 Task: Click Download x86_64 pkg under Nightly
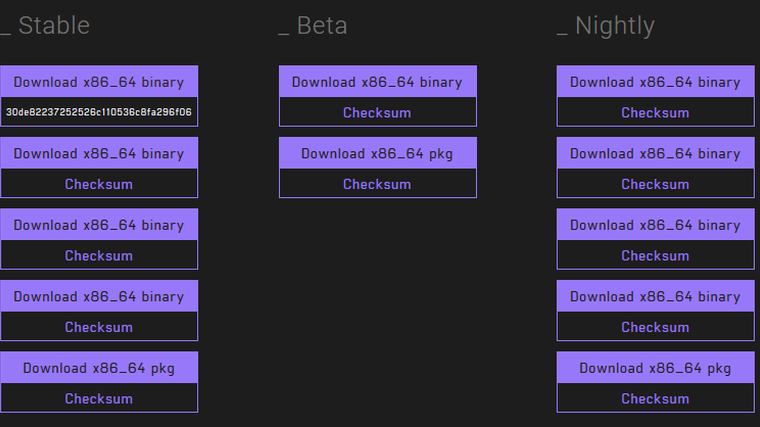[x=655, y=368]
